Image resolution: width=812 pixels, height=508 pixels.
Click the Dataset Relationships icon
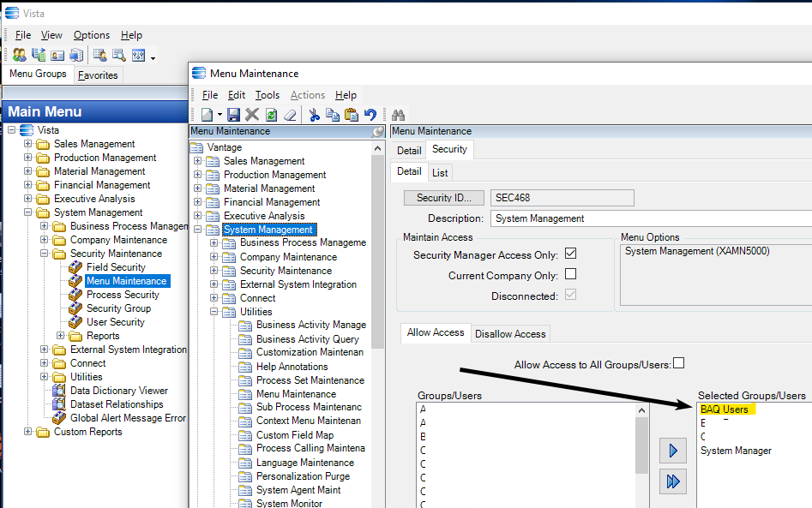click(59, 404)
